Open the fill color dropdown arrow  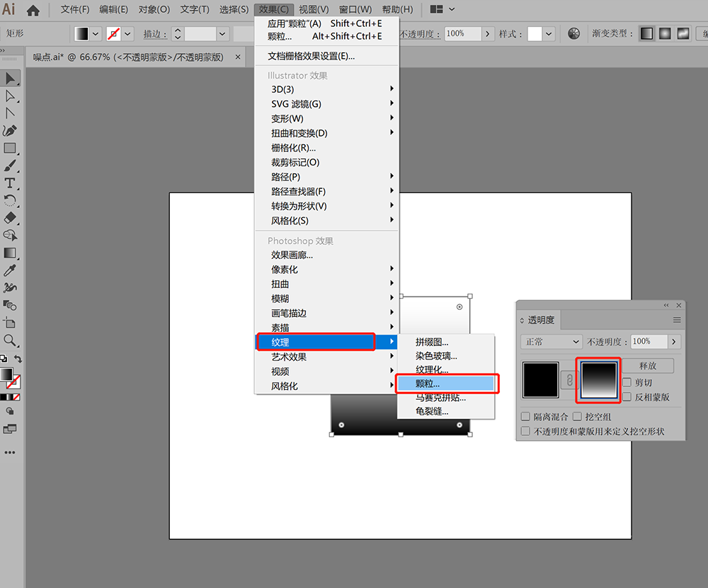pyautogui.click(x=96, y=34)
